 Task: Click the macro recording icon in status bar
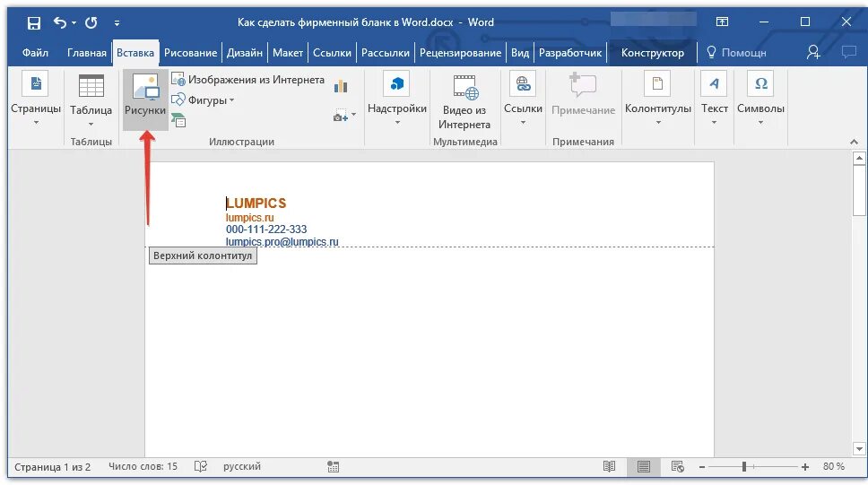pyautogui.click(x=333, y=467)
